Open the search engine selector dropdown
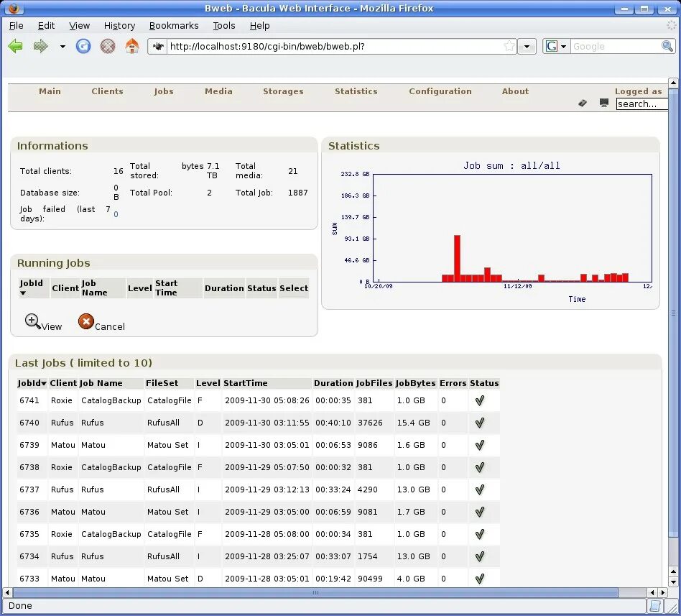This screenshot has height=616, width=681. [x=557, y=46]
